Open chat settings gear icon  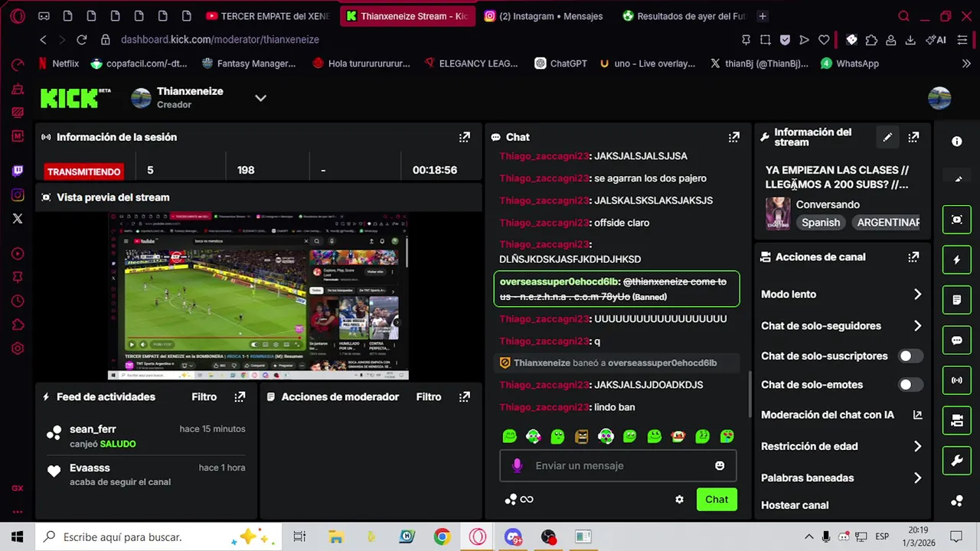click(x=679, y=500)
